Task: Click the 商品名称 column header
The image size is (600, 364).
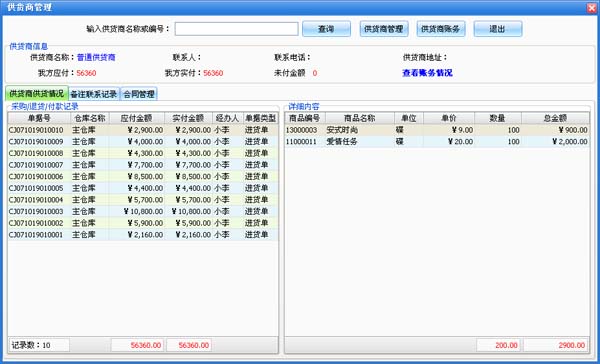Action: click(360, 118)
